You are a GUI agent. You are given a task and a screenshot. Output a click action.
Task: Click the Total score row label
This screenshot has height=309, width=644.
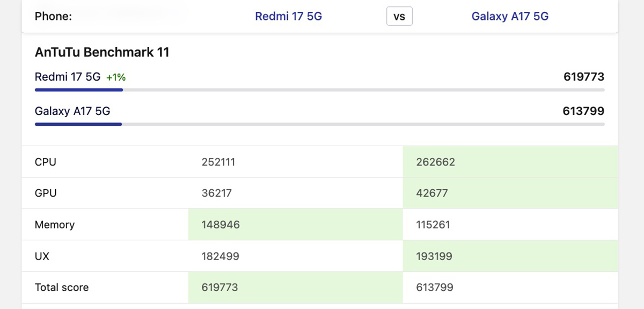(62, 288)
